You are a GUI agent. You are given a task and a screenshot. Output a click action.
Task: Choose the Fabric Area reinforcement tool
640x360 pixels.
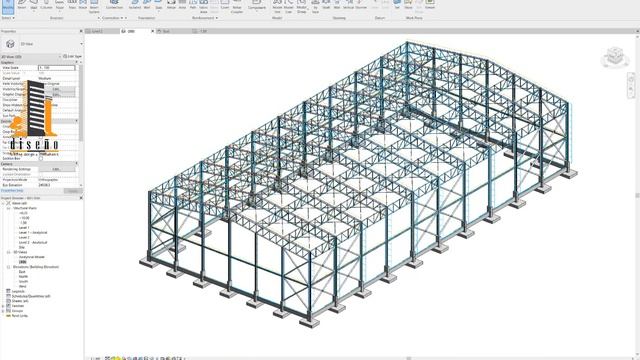click(203, 6)
